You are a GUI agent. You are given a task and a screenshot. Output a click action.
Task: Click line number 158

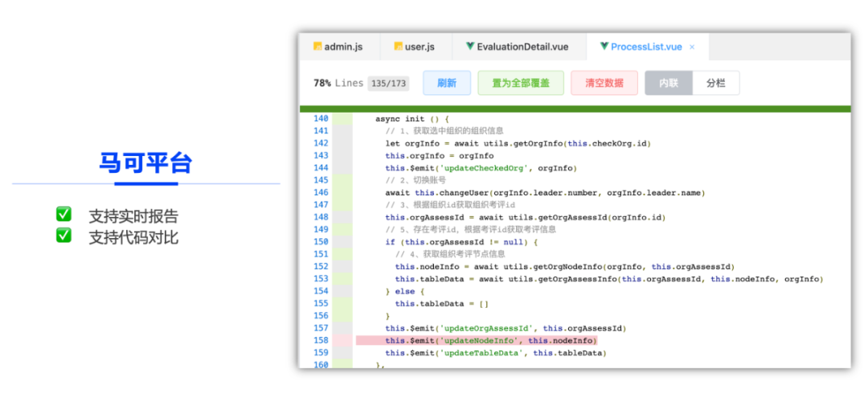(321, 340)
